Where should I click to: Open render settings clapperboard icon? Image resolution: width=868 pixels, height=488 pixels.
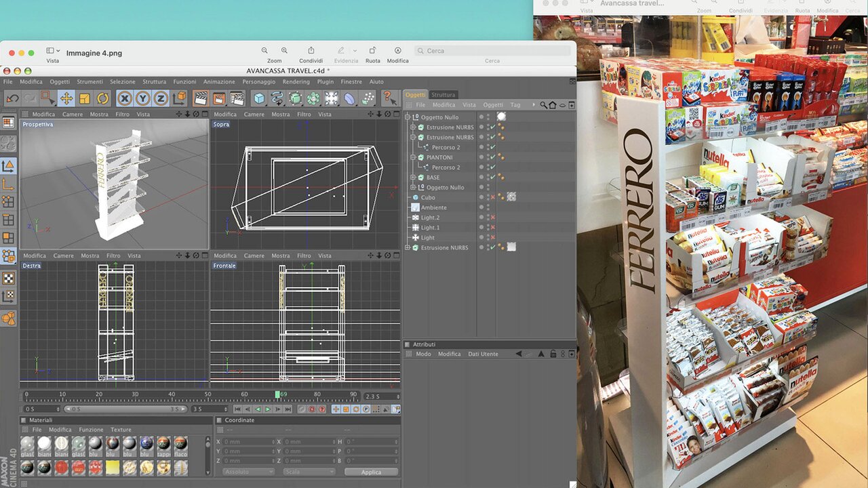(237, 99)
